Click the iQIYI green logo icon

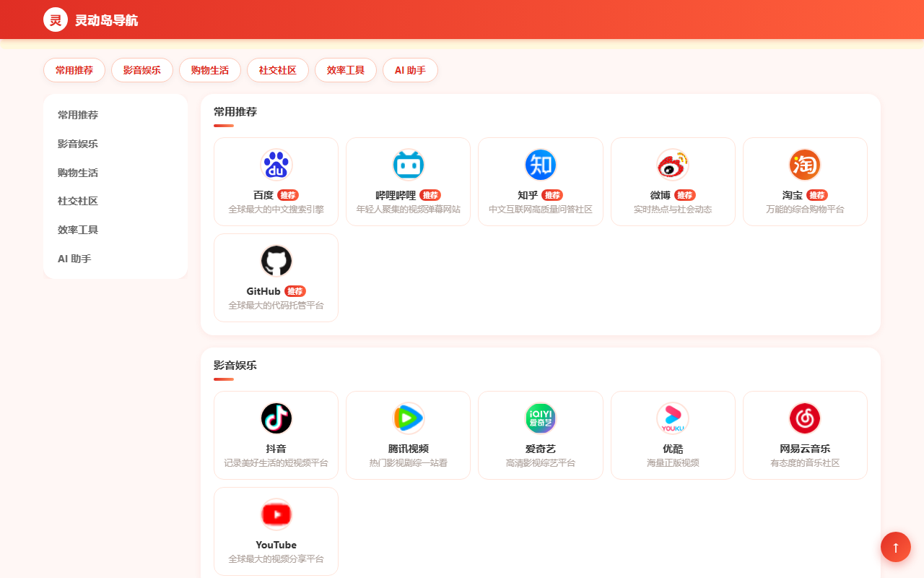pyautogui.click(x=541, y=418)
